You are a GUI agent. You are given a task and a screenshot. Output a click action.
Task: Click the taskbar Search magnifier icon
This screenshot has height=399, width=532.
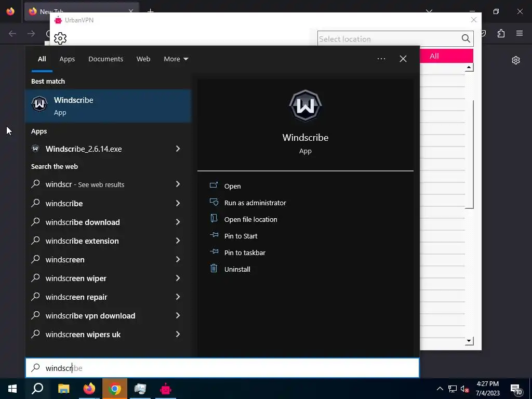pos(37,389)
